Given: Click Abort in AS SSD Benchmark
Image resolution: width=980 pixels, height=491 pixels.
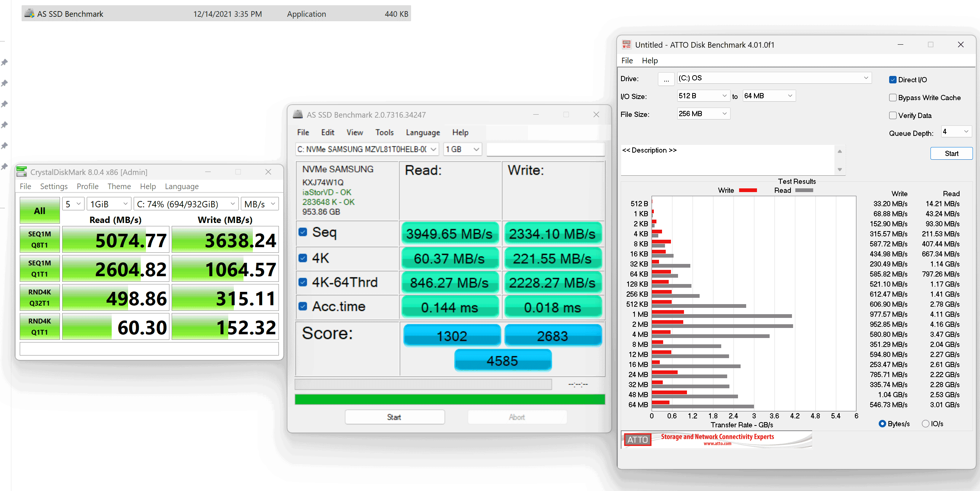Looking at the screenshot, I should (x=517, y=417).
